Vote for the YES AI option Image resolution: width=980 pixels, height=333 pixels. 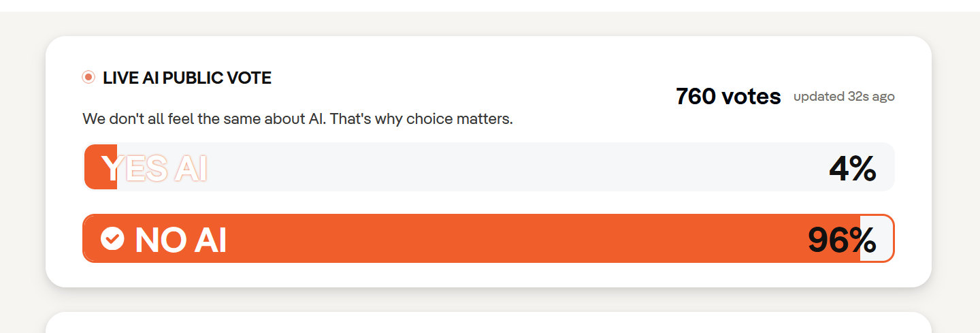point(488,167)
